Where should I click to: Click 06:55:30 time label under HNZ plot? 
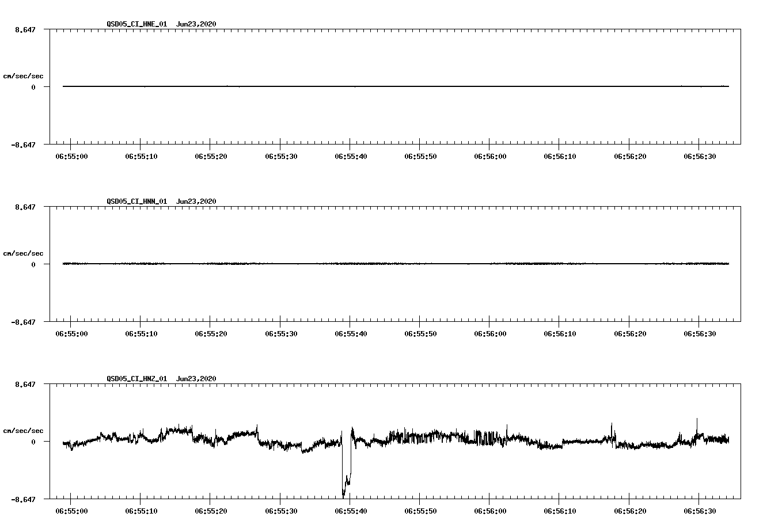pos(282,511)
